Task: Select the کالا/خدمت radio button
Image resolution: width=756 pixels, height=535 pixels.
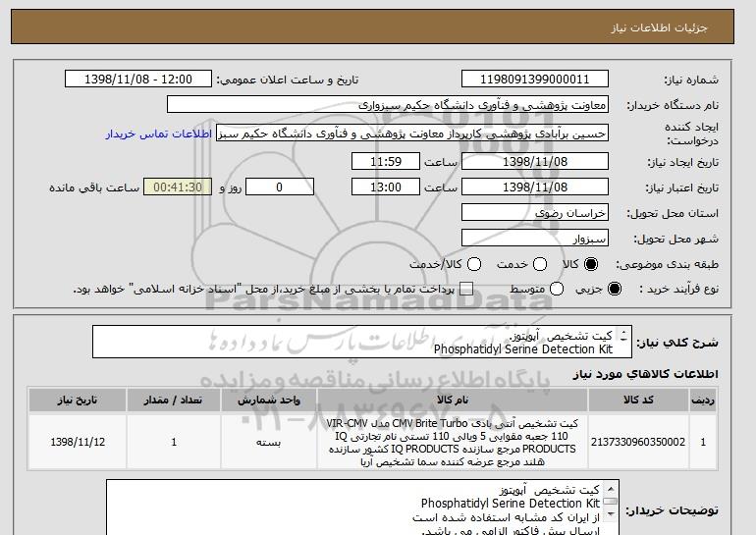Action: 474,264
